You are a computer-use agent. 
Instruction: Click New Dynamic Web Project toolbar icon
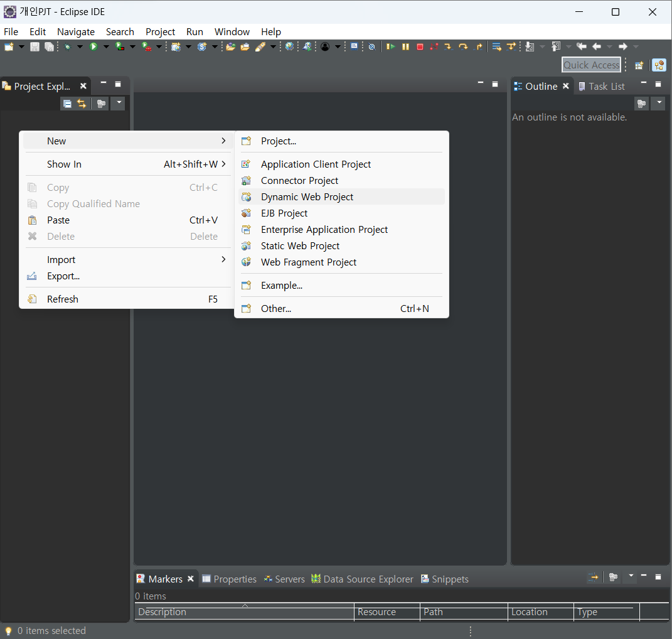[x=176, y=46]
